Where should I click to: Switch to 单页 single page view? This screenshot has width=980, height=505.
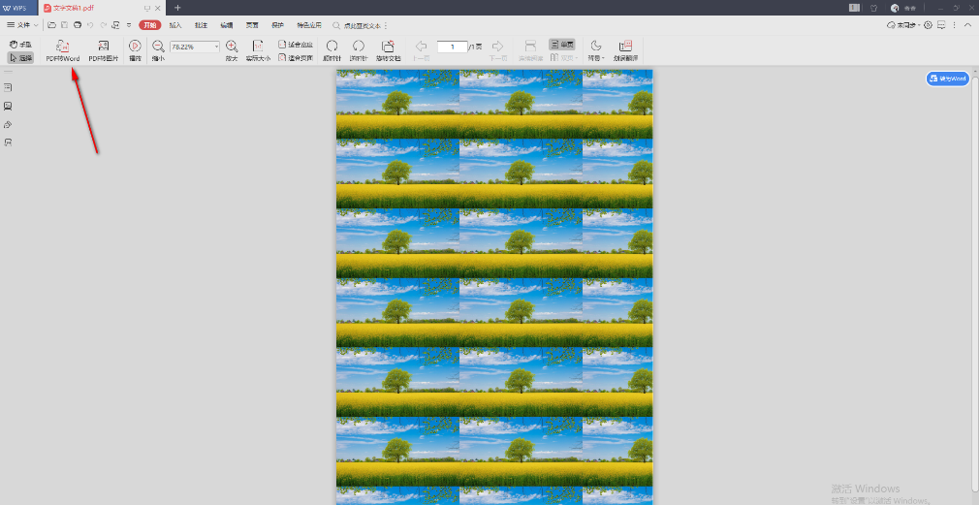coord(562,45)
